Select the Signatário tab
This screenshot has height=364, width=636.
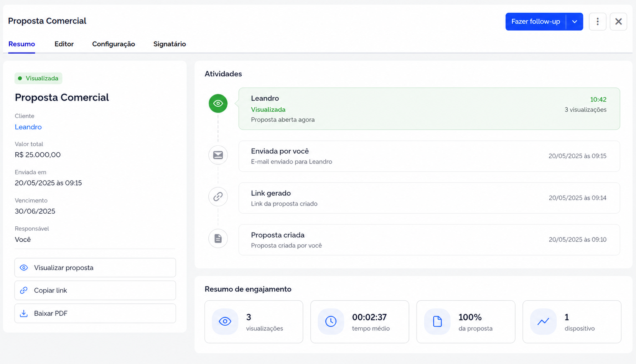[x=170, y=44]
